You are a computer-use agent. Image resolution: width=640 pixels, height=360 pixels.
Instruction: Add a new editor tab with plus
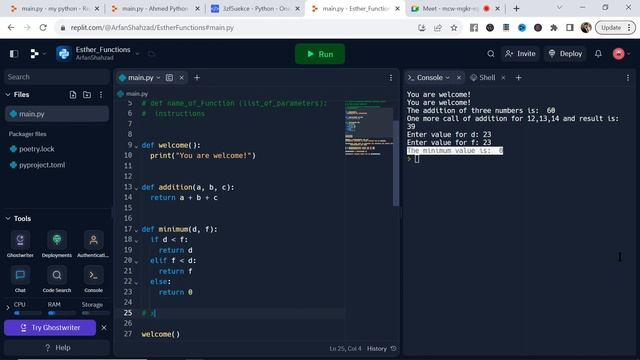click(197, 78)
